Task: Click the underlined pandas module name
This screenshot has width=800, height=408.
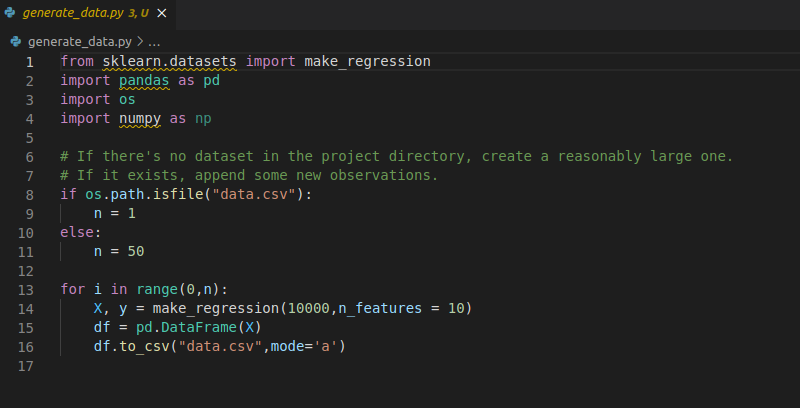Action: pyautogui.click(x=144, y=81)
